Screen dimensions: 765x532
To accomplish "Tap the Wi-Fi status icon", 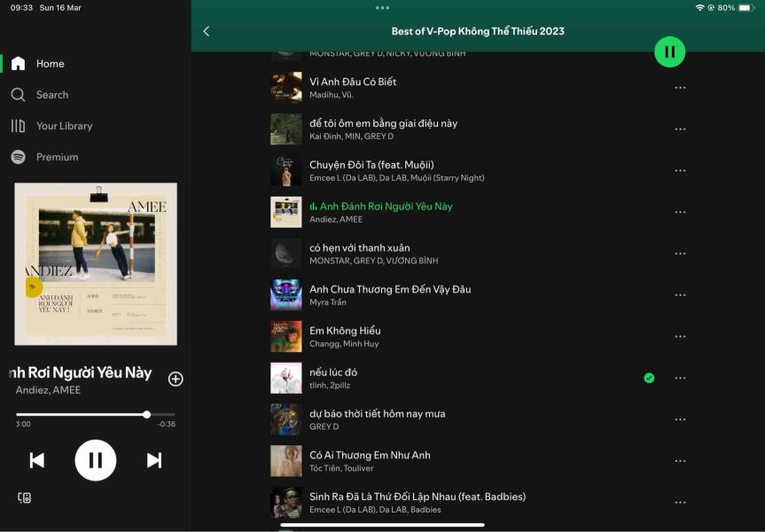I will point(699,8).
